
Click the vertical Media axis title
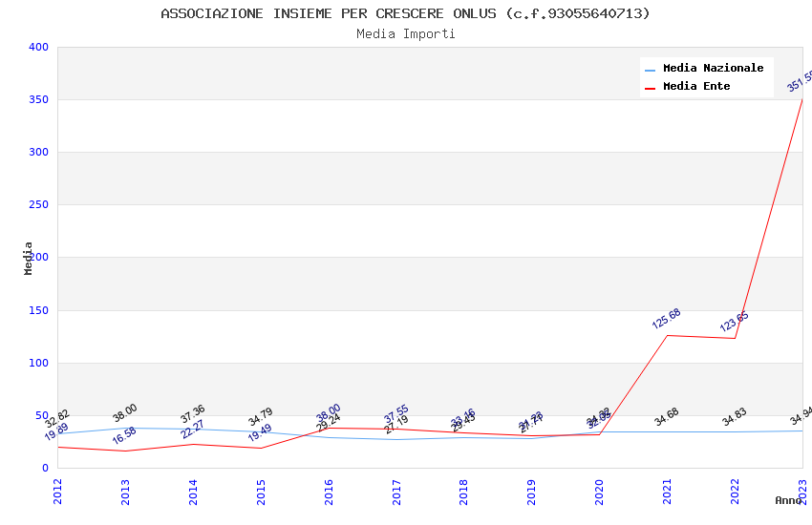click(x=28, y=258)
